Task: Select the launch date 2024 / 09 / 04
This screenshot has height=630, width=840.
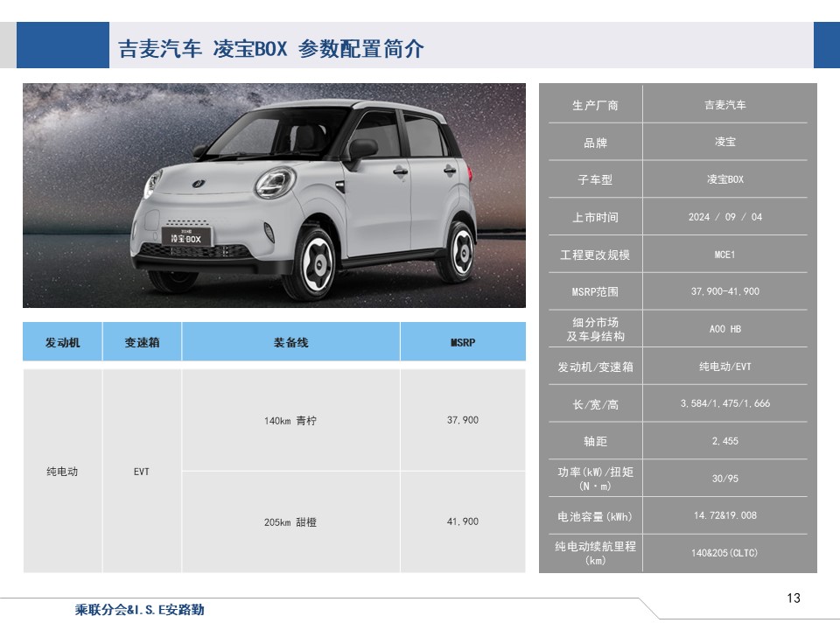Action: (725, 217)
